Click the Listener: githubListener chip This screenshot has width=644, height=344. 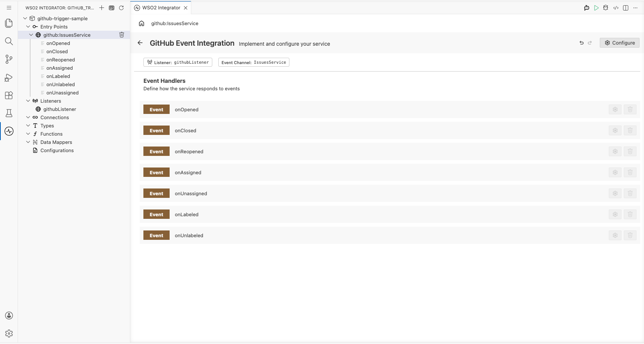[178, 62]
